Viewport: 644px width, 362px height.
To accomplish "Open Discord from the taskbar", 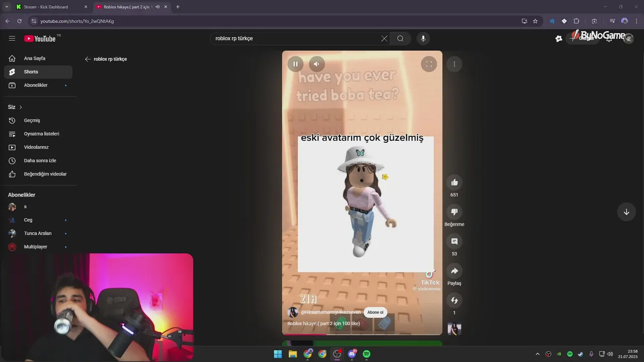I will click(352, 354).
